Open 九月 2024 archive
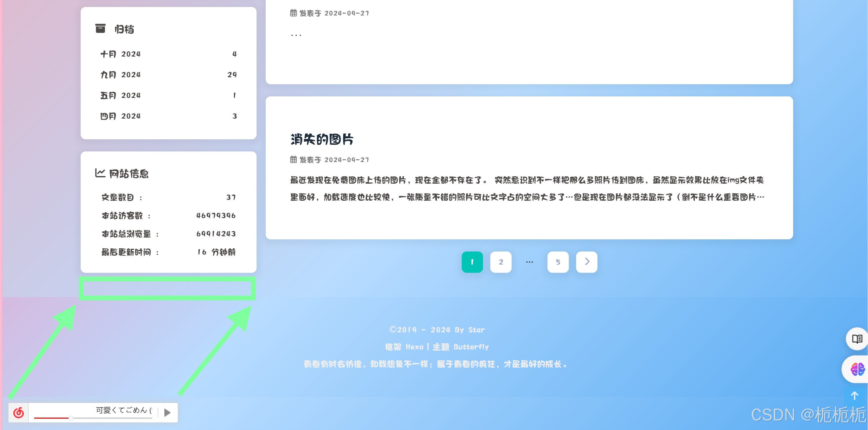The width and height of the screenshot is (868, 430). tap(121, 75)
